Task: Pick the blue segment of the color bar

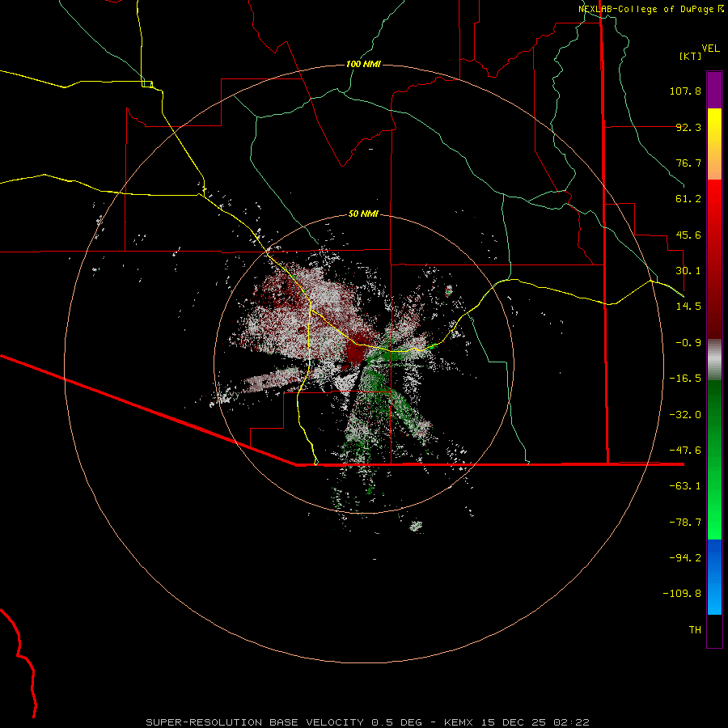Action: point(714,577)
